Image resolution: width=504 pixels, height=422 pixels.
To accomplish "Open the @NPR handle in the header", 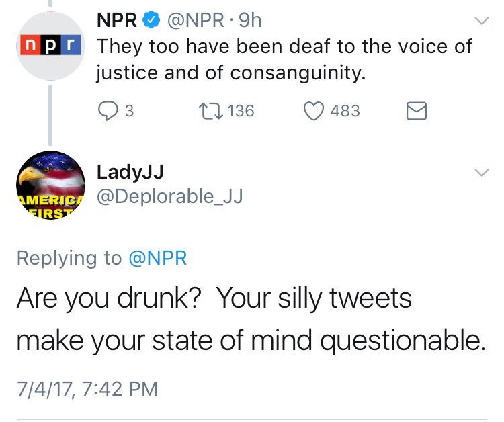I will tap(196, 20).
